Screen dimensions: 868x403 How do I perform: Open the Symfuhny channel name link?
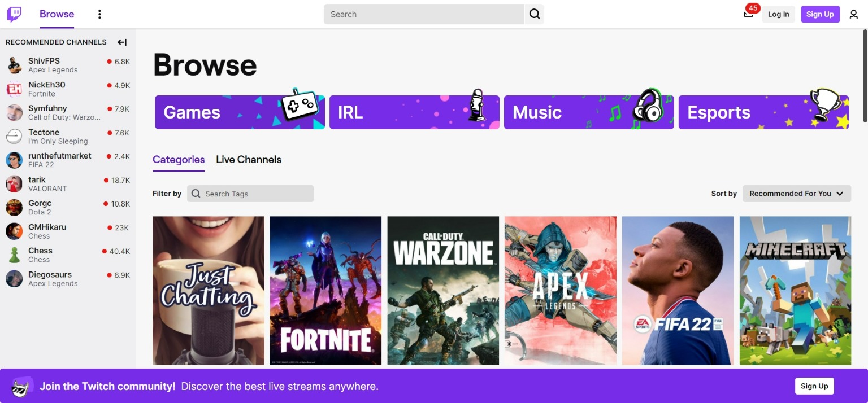pos(47,108)
